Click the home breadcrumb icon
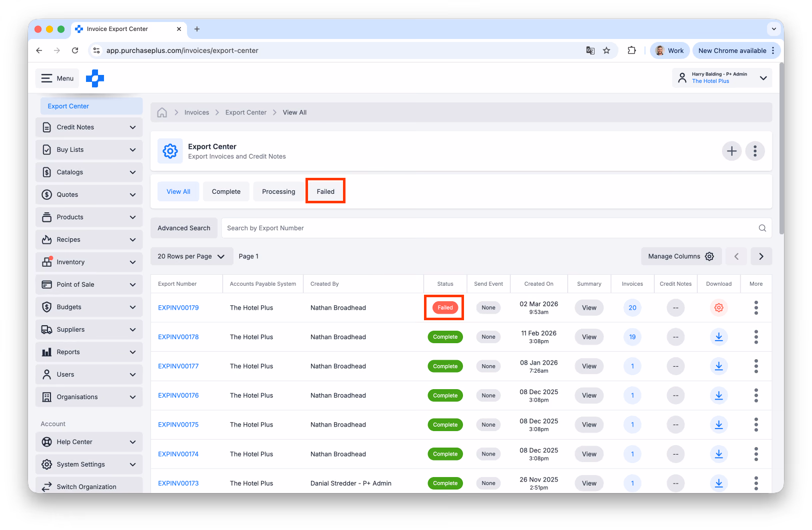Viewport: 812px width, 530px height. 162,112
